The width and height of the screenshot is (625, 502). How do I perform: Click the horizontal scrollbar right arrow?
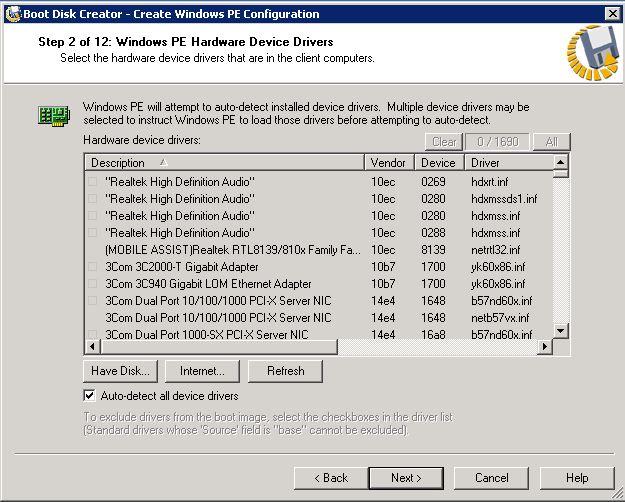pyautogui.click(x=546, y=346)
